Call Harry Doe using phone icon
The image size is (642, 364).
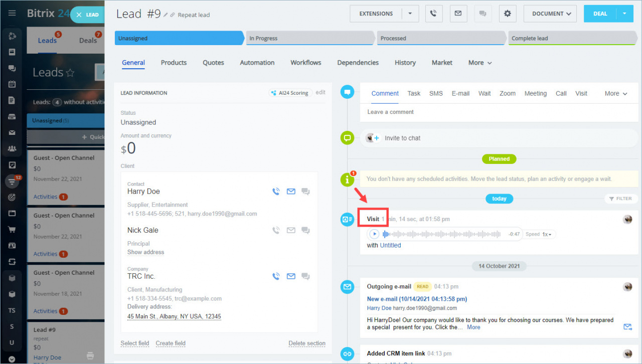pyautogui.click(x=275, y=191)
